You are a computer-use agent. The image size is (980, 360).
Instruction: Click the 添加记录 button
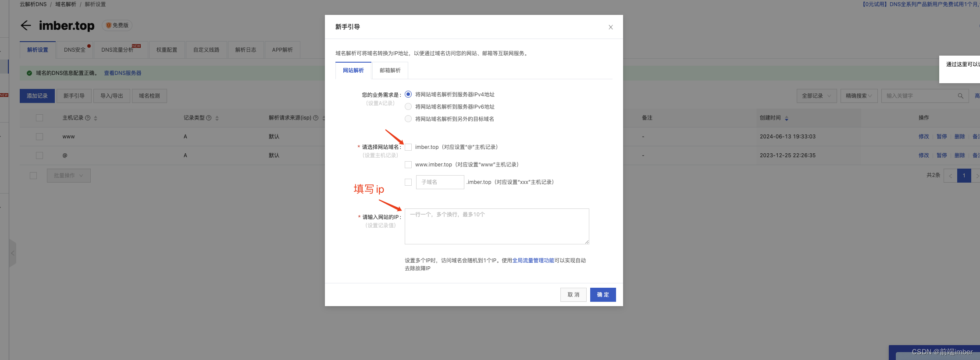pos(37,96)
